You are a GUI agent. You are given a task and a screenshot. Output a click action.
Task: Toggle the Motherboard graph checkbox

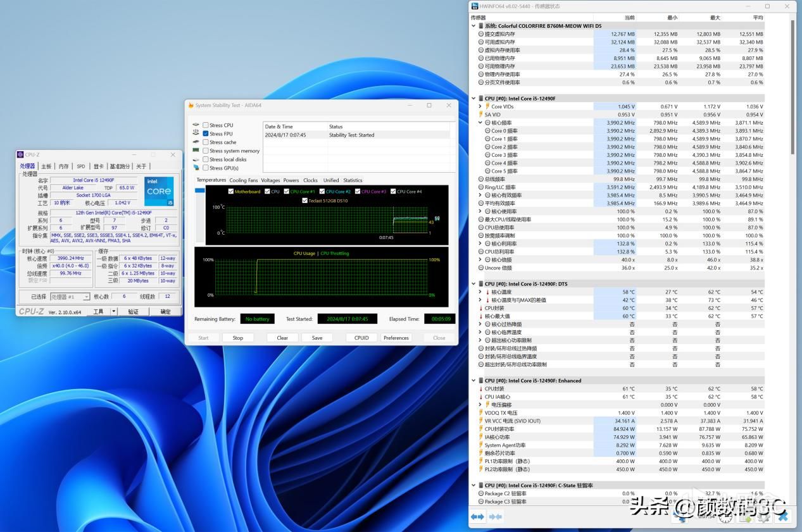click(231, 191)
